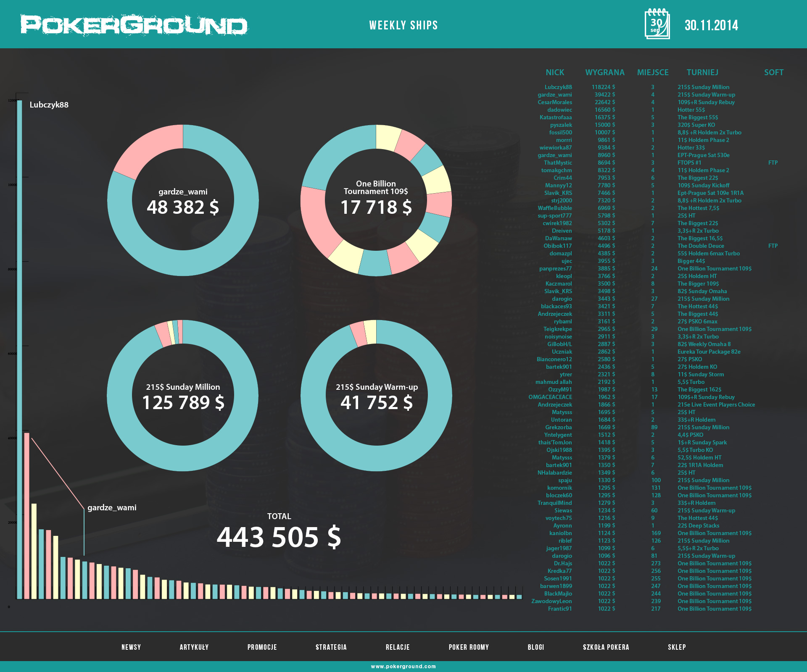Viewport: 807px width, 672px height.
Task: Click the PokerGround logo
Action: point(134,25)
